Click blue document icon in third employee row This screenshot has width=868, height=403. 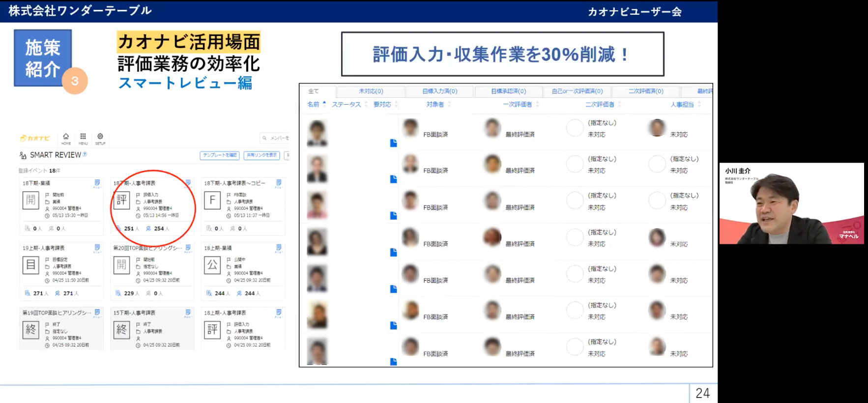coord(393,215)
